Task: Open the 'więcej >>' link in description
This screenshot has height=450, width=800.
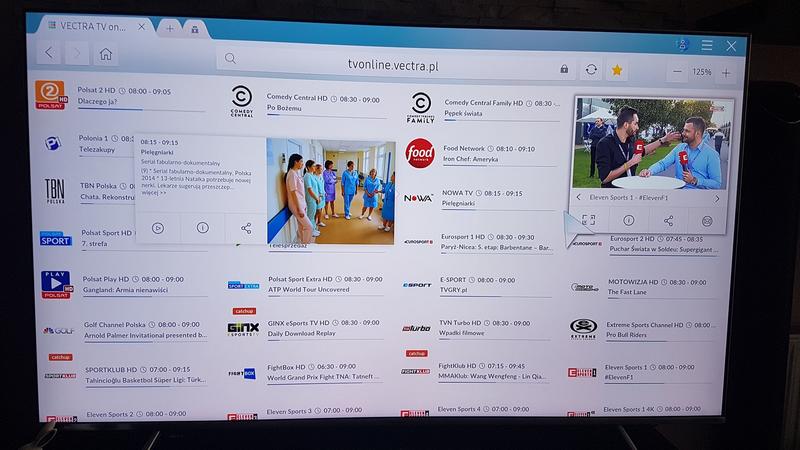Action: click(154, 193)
